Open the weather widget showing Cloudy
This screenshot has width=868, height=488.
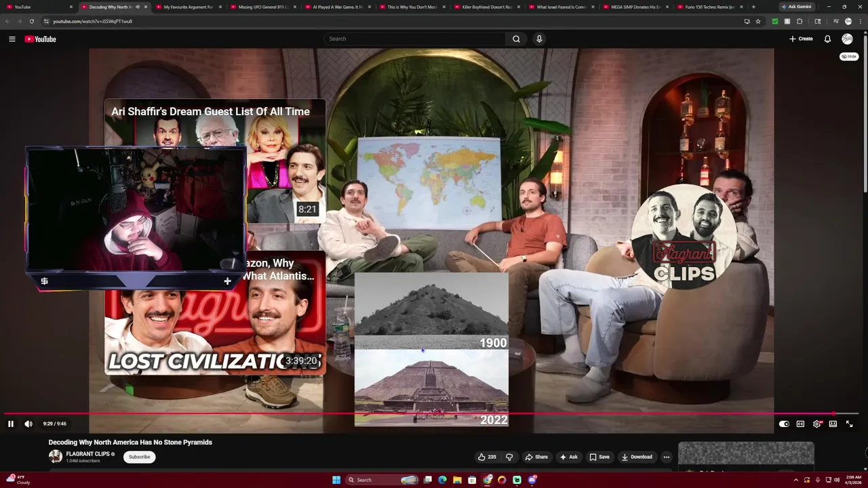18,480
